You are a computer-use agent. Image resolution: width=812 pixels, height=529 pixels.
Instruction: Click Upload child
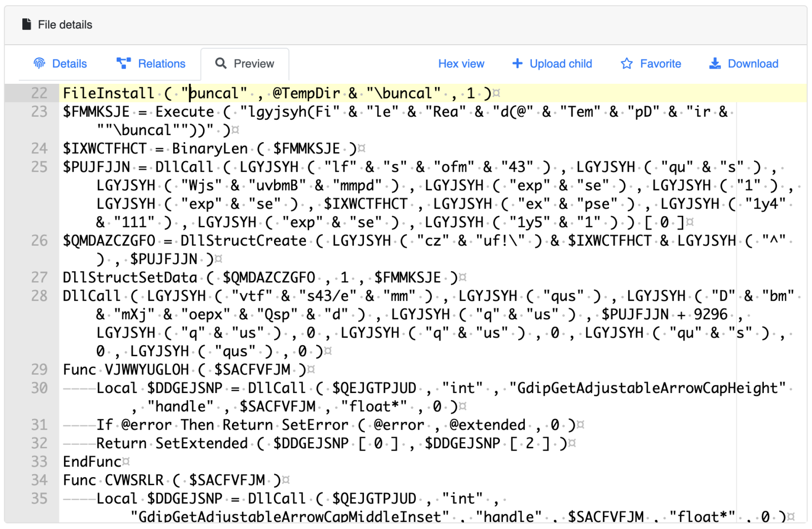point(560,63)
